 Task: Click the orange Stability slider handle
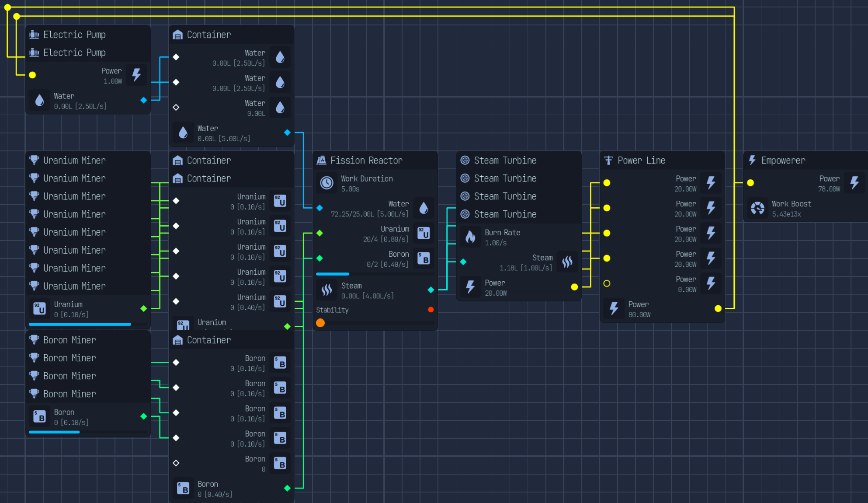(320, 323)
